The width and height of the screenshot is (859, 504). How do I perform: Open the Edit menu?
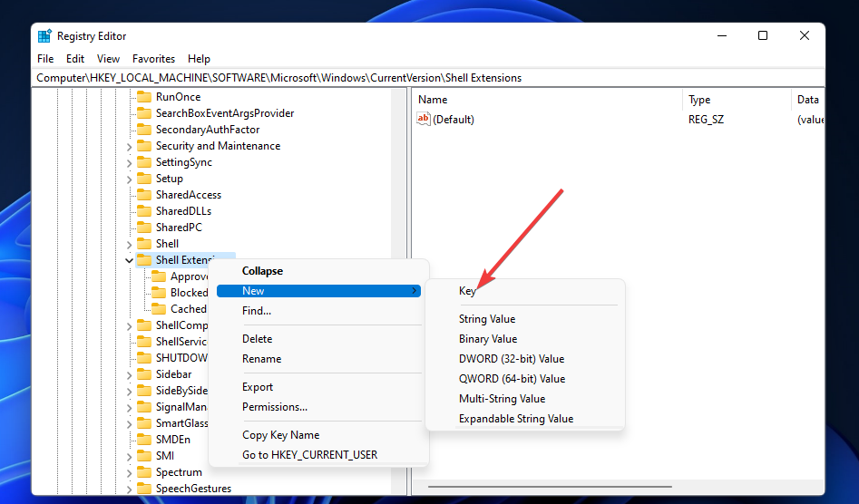pyautogui.click(x=75, y=59)
